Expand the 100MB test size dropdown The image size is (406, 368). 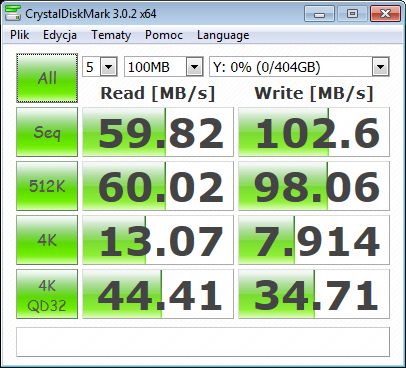tap(195, 67)
